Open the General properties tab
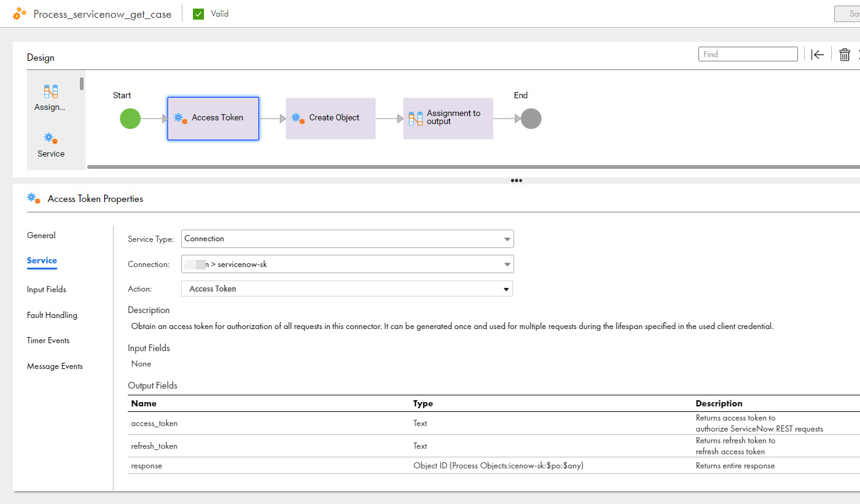 [x=41, y=235]
